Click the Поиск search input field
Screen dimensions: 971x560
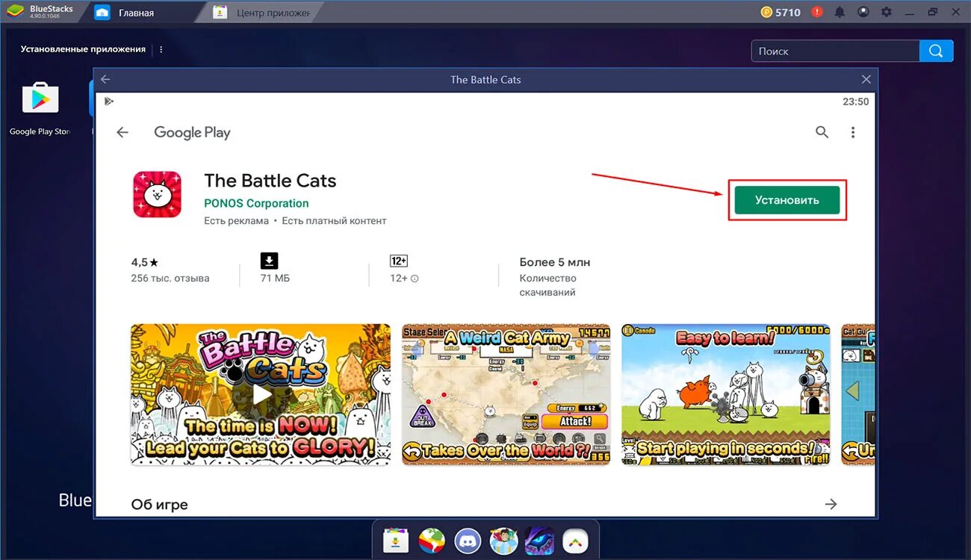[x=835, y=51]
